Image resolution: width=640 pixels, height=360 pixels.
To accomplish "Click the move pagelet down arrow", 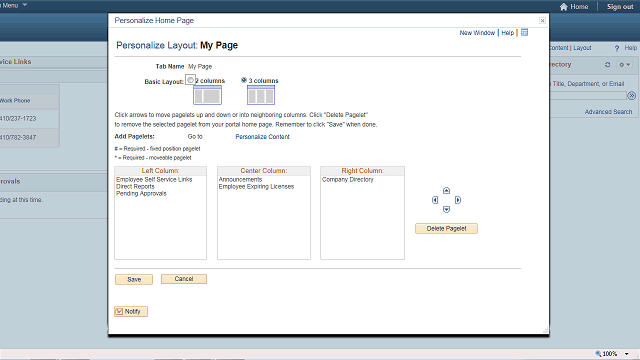I will pyautogui.click(x=446, y=209).
